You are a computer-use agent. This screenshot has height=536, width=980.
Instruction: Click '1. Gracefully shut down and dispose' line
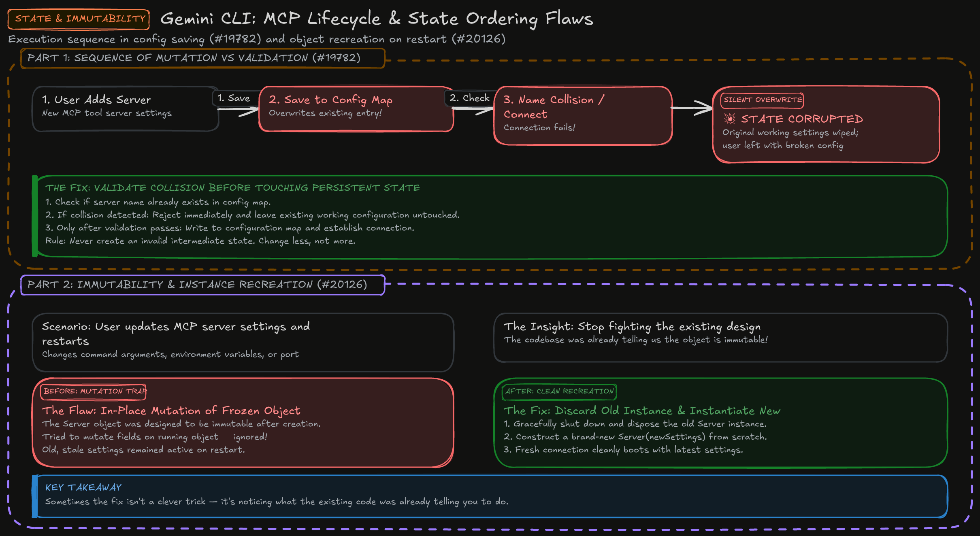click(635, 424)
